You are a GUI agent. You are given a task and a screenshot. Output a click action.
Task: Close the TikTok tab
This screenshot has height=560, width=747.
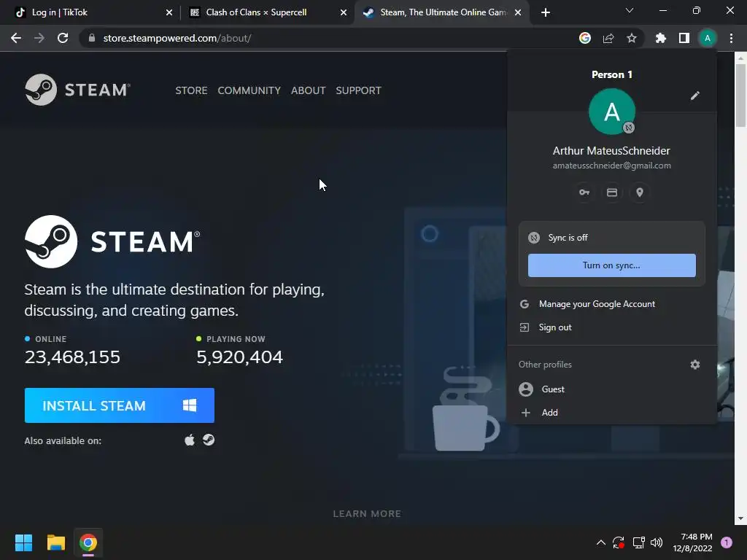click(169, 12)
